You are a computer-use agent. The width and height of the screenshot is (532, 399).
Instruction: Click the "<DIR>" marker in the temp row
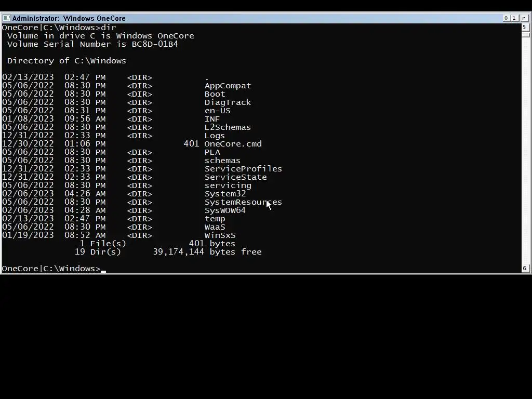pyautogui.click(x=140, y=219)
